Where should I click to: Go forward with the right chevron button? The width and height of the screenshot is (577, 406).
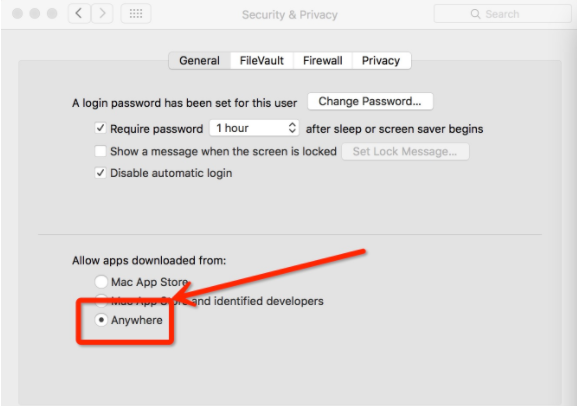coord(102,14)
